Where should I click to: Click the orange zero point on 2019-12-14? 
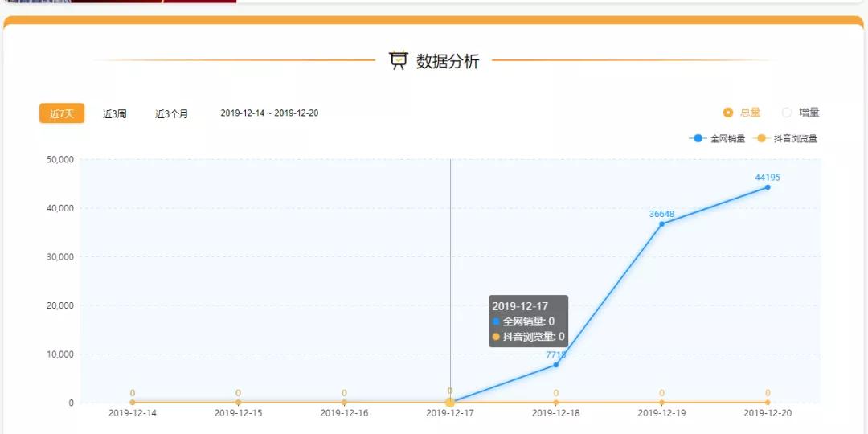click(133, 403)
